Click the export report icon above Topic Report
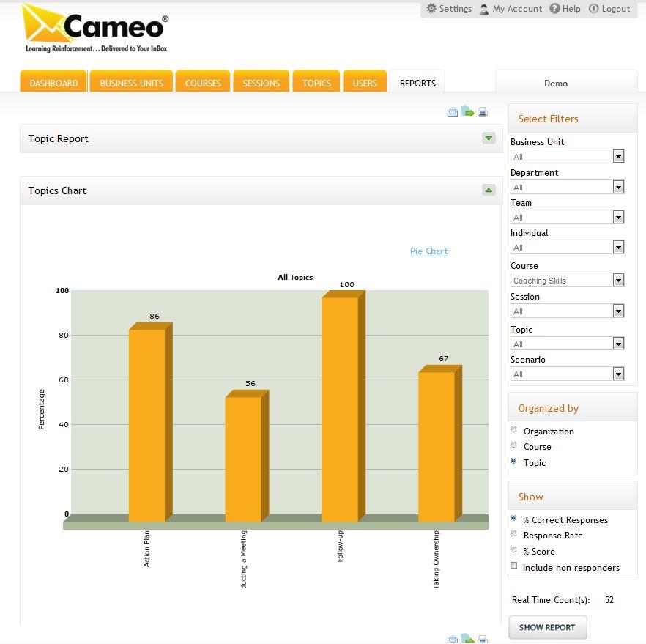The height and width of the screenshot is (644, 646). (467, 112)
